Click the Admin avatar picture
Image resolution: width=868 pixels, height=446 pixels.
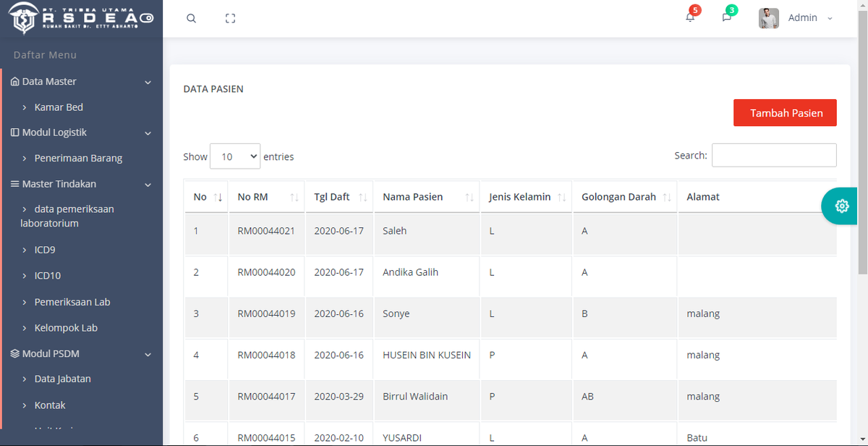769,18
